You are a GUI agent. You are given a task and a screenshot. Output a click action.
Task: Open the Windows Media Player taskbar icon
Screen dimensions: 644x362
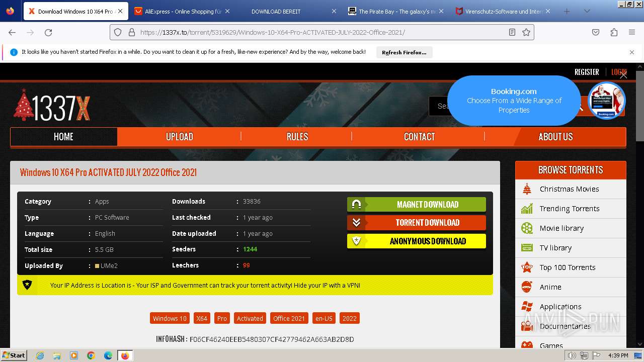74,355
